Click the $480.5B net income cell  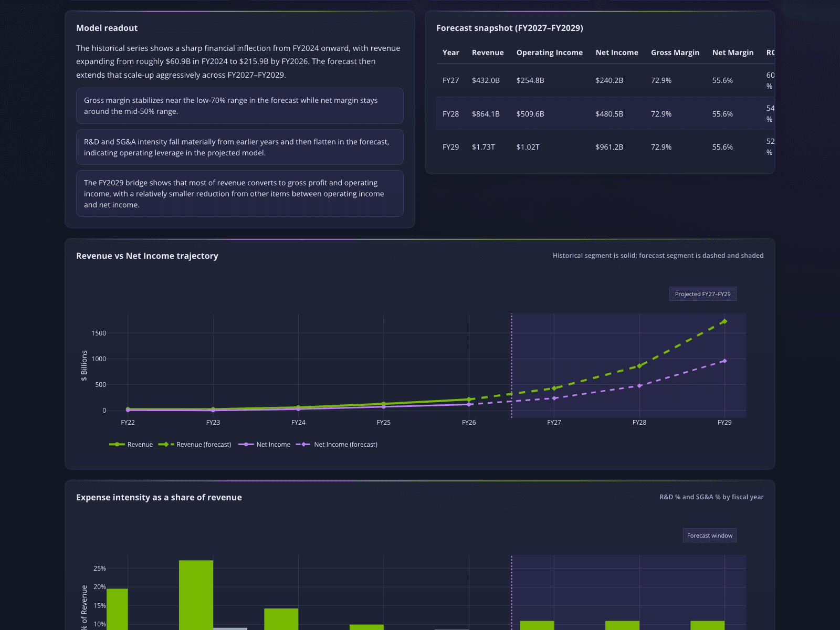pos(610,114)
